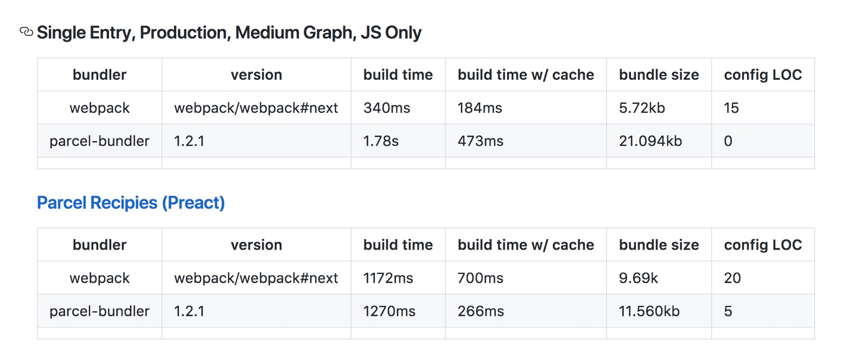Click the anchor link icon beside the heading
This screenshot has width=868, height=351.
click(x=26, y=32)
